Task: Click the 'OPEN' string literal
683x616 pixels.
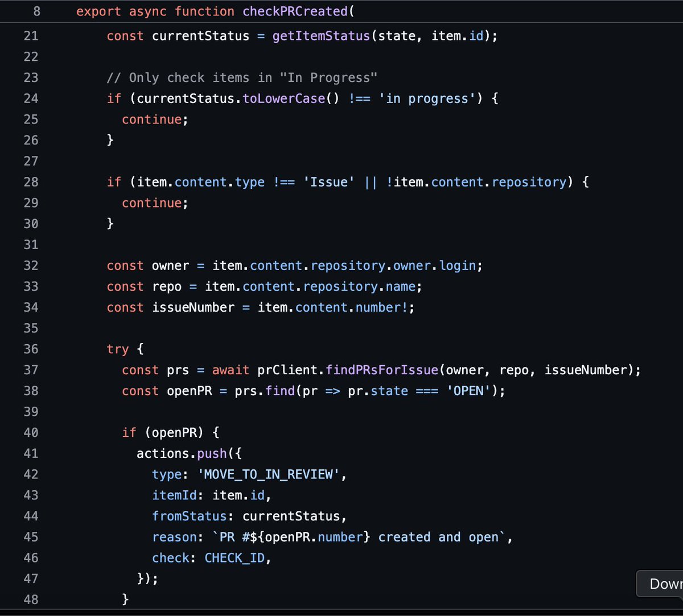Action: point(468,391)
